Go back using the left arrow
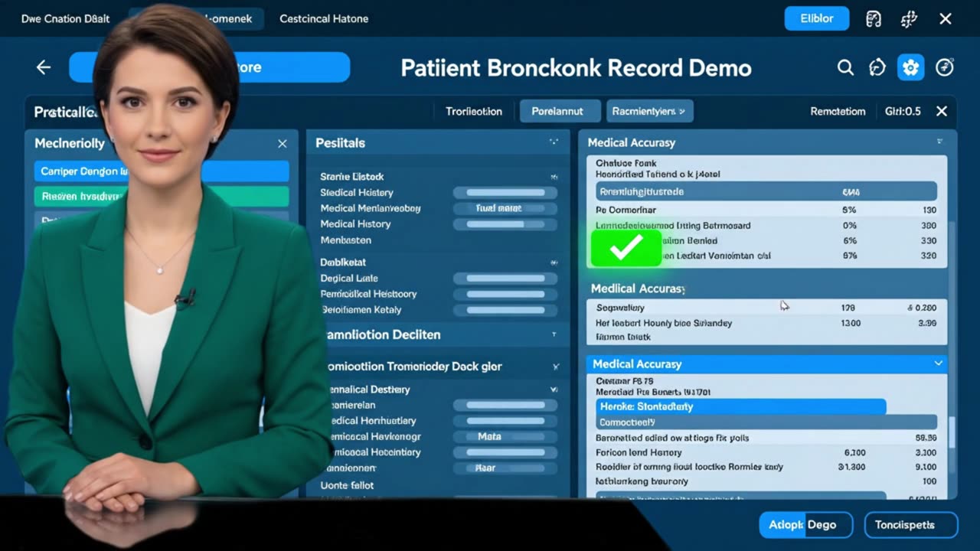This screenshot has height=551, width=980. (44, 67)
